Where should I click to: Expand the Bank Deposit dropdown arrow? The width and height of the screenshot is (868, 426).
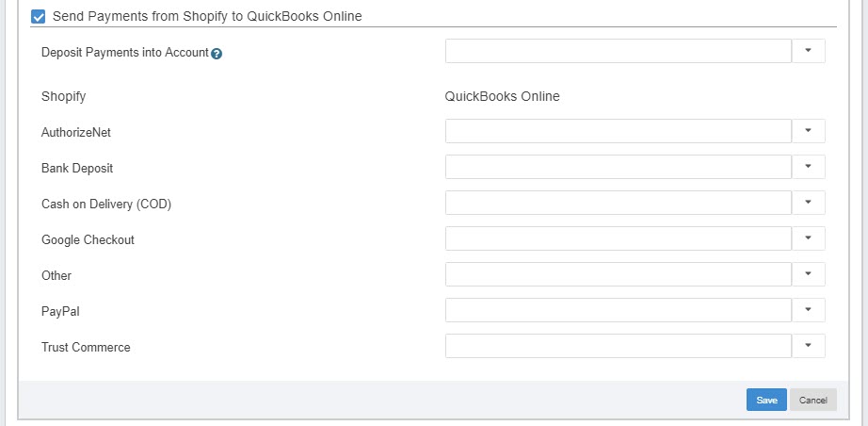(x=808, y=167)
